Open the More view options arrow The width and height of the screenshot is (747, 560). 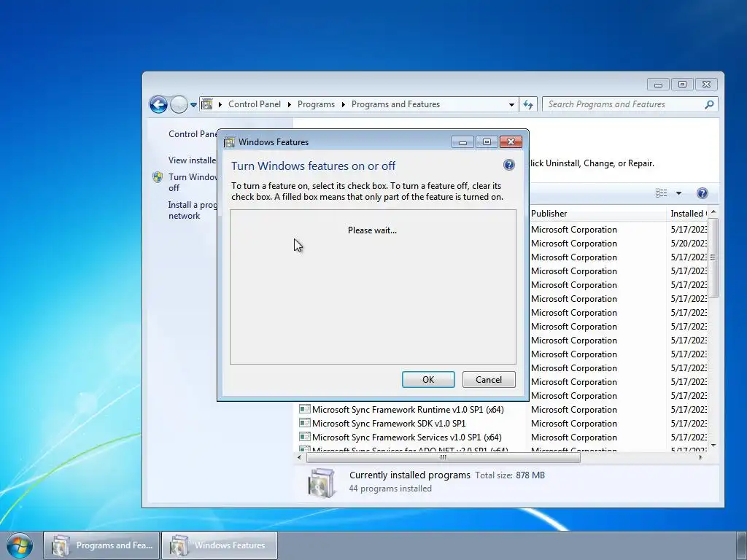click(x=678, y=192)
